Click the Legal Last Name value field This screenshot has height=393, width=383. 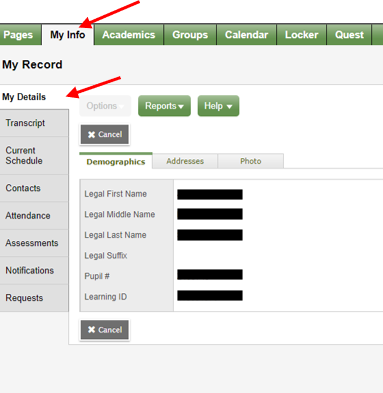[x=210, y=235]
